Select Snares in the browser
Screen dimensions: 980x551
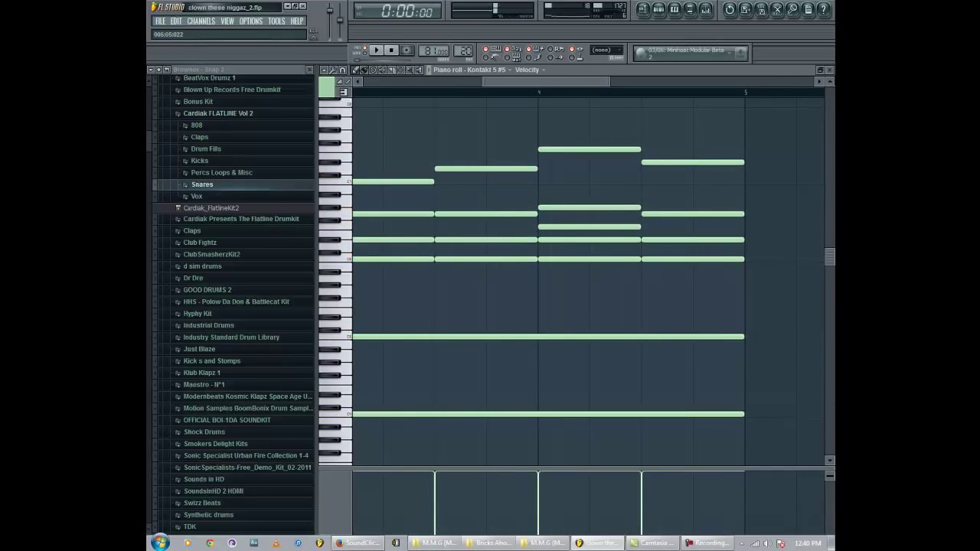(201, 184)
